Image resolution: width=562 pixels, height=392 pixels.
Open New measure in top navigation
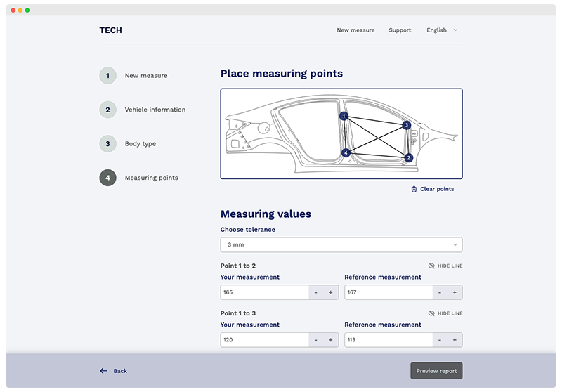pyautogui.click(x=355, y=30)
